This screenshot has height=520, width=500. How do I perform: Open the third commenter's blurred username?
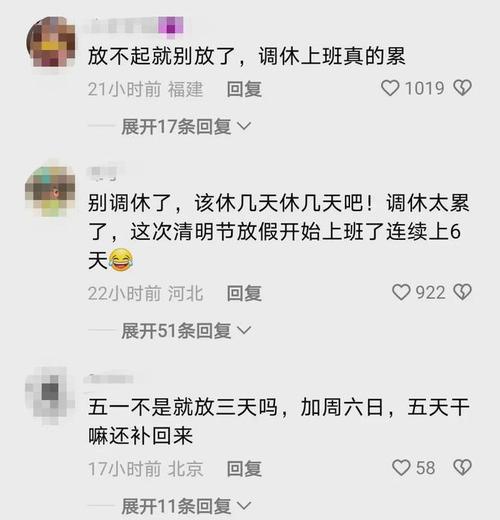click(x=109, y=379)
